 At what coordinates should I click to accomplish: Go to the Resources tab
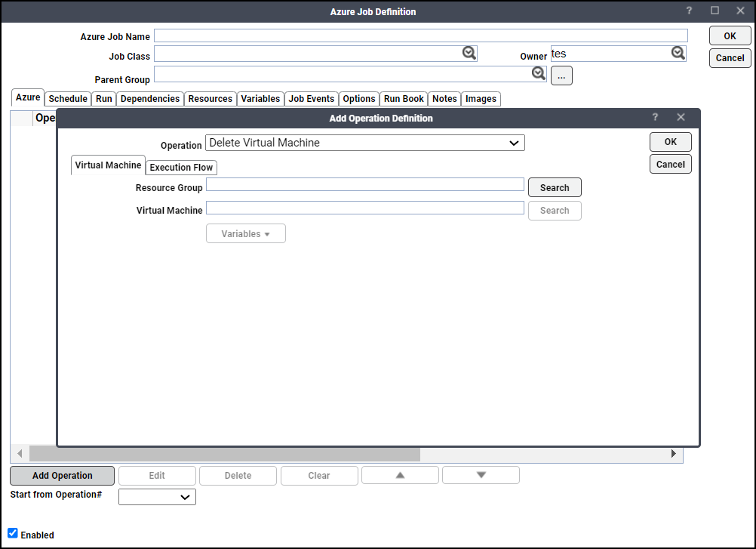(x=211, y=99)
